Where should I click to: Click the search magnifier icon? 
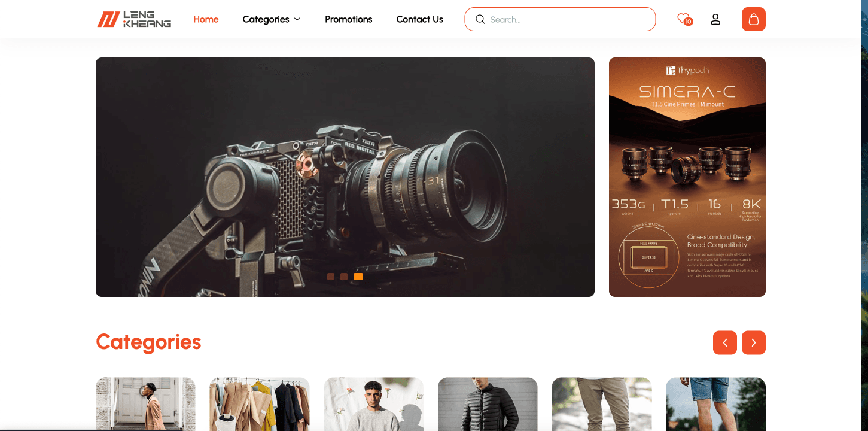[x=480, y=19]
